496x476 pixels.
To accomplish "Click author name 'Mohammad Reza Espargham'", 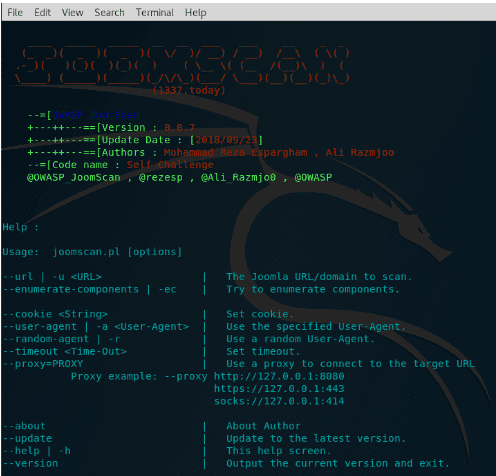I will tap(236, 153).
